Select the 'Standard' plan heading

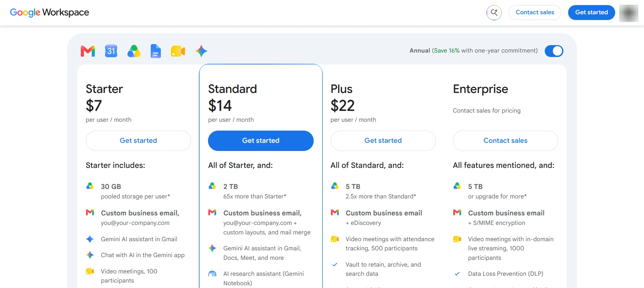232,89
